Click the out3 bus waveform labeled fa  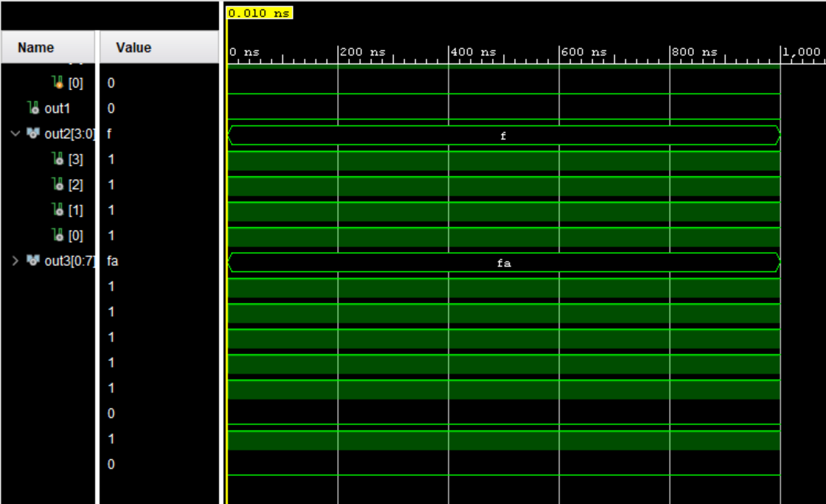coord(504,262)
